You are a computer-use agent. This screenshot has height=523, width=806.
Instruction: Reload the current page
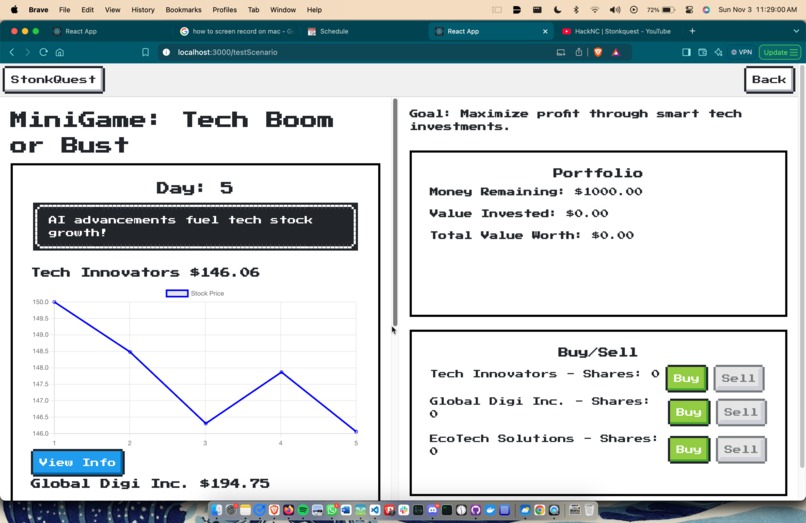44,52
